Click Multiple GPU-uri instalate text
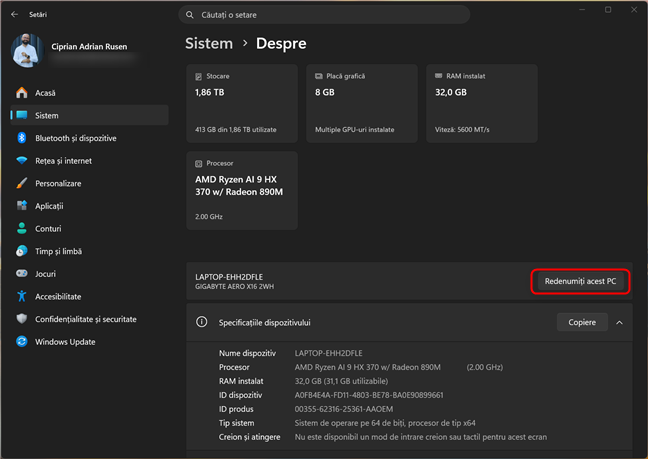648x459 pixels. tap(355, 130)
